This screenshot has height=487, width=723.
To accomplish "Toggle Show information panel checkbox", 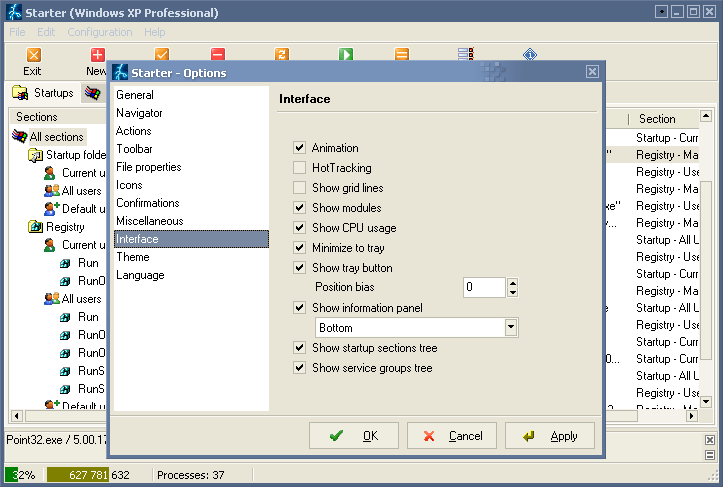I will (300, 308).
